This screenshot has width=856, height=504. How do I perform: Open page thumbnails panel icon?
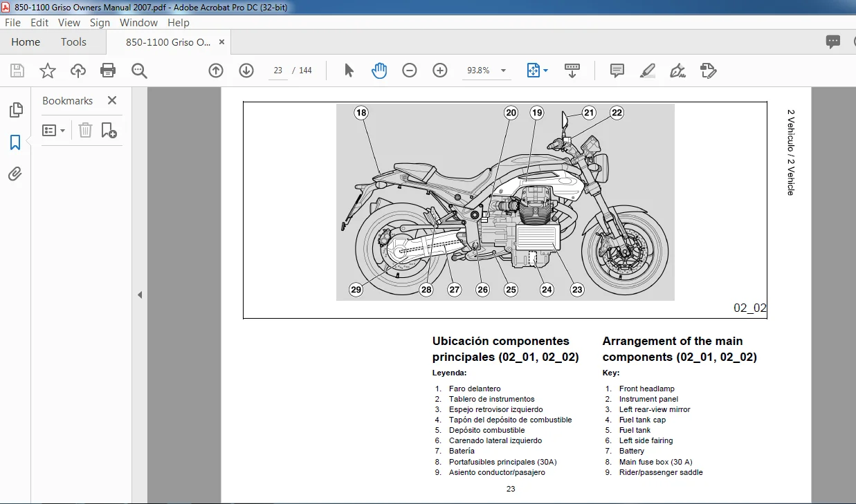click(15, 110)
